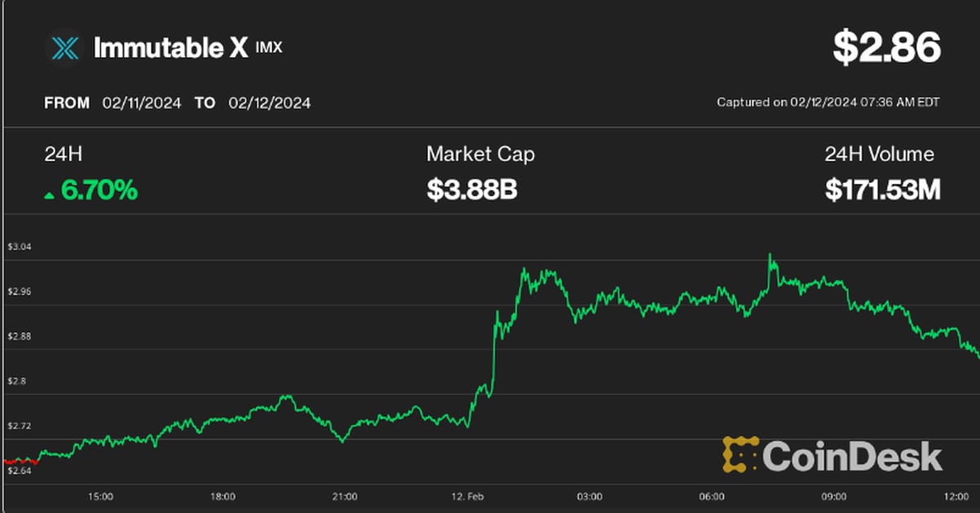The width and height of the screenshot is (980, 513).
Task: Click the FROM date 02/11/2024
Action: click(143, 103)
